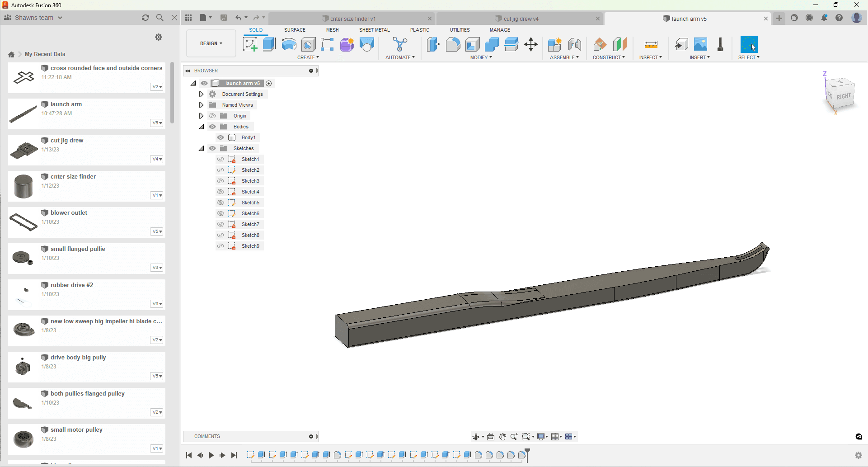Open the blower outlet design
The width and height of the screenshot is (868, 467).
(87, 222)
